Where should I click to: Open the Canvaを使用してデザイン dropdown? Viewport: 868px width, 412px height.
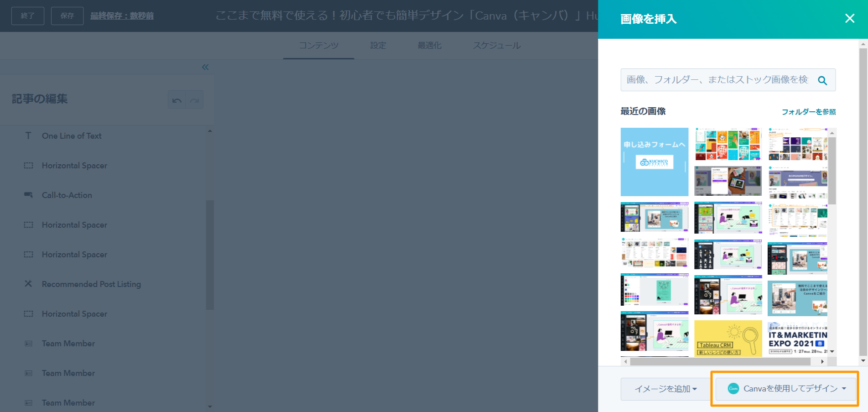785,389
